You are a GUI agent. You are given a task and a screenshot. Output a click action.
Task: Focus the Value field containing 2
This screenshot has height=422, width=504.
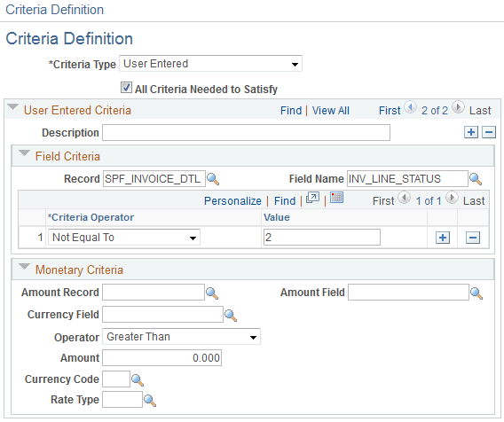[x=322, y=238]
